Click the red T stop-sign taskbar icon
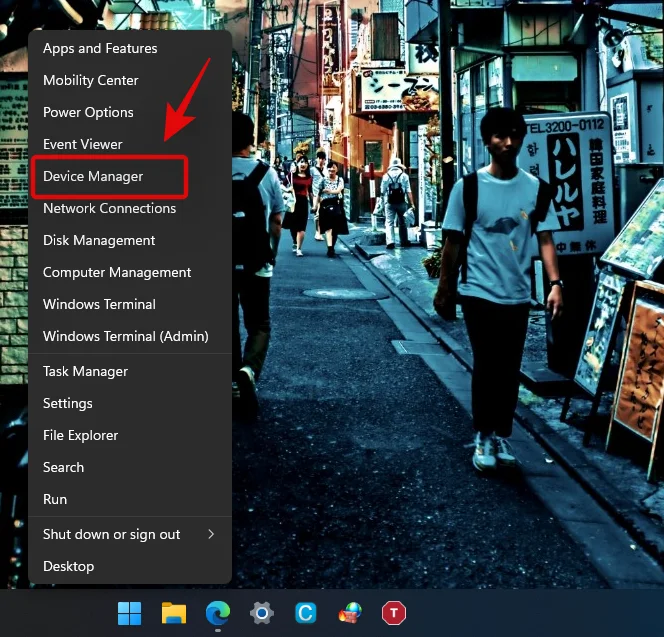Viewport: 664px width, 637px height. (394, 612)
